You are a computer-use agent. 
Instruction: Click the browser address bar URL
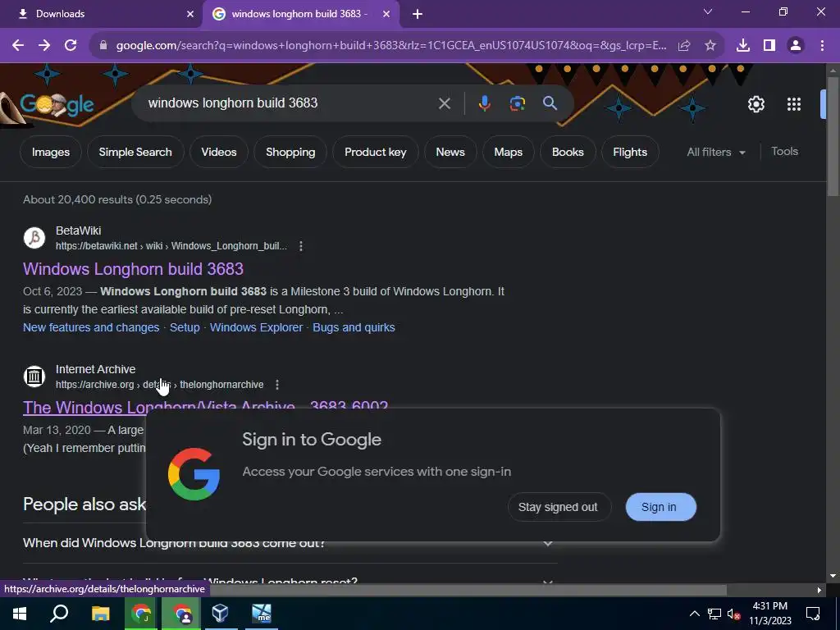pyautogui.click(x=391, y=46)
